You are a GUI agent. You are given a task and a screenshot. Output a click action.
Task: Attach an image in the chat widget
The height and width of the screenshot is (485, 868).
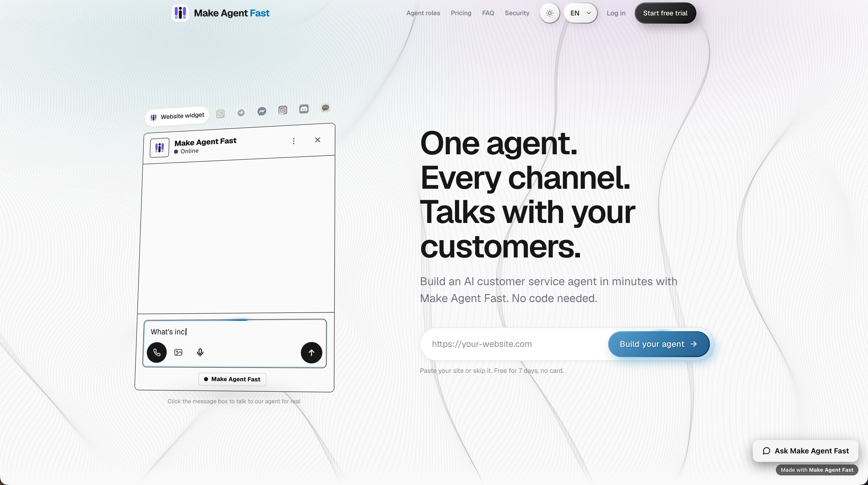(x=178, y=352)
